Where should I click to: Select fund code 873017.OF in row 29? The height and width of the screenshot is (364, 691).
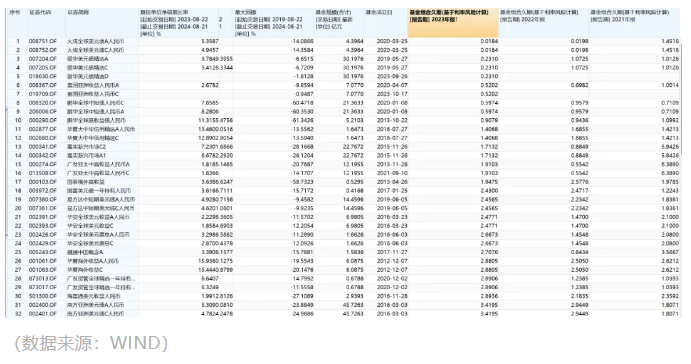43,287
